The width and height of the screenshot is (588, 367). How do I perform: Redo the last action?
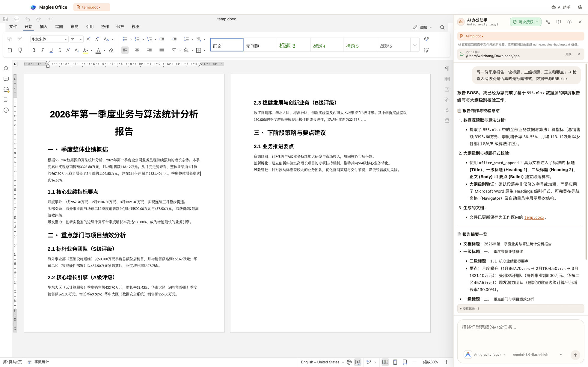[38, 19]
